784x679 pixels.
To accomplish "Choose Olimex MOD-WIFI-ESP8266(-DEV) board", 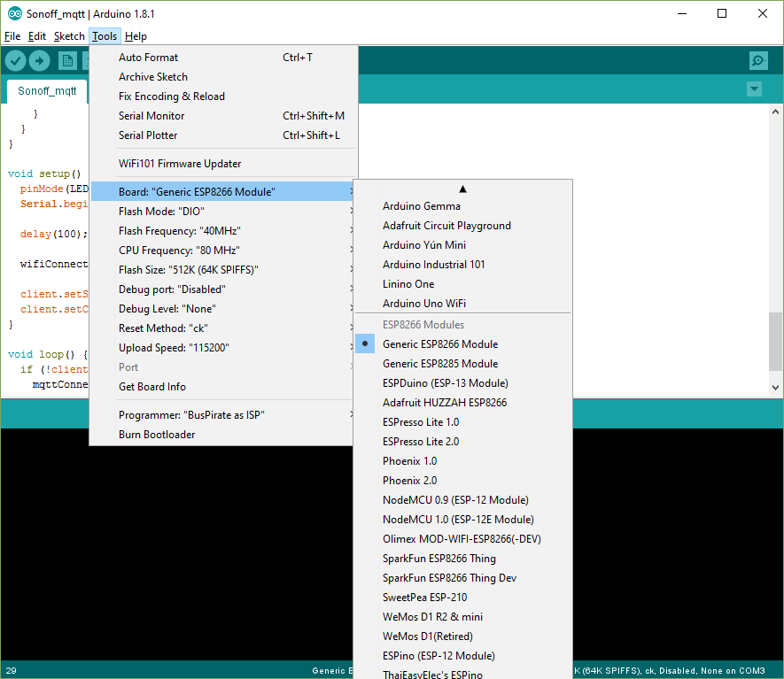I will click(463, 539).
